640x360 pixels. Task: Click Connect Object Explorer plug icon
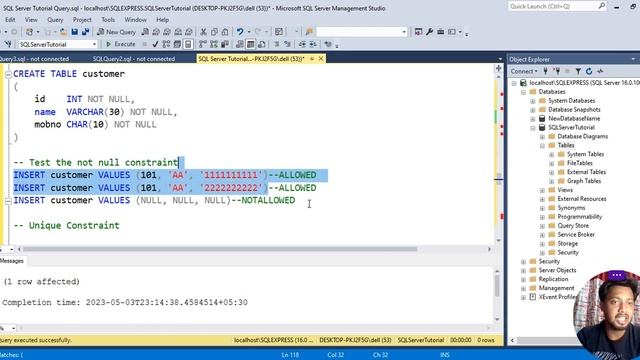tap(545, 71)
